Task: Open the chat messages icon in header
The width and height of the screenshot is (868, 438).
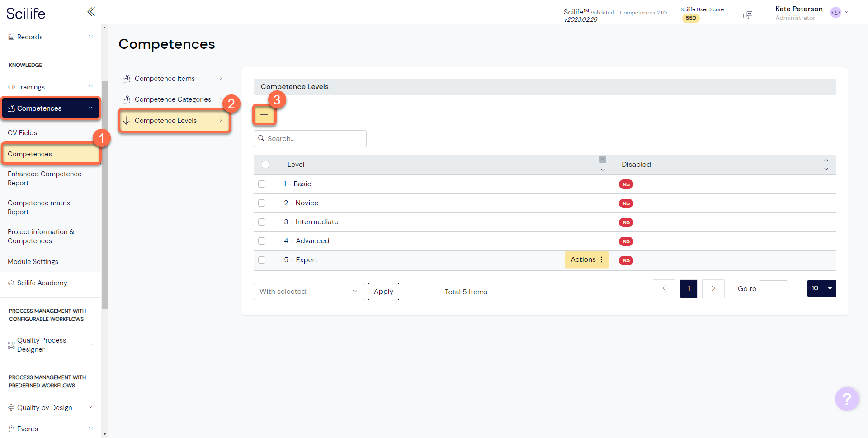Action: tap(748, 15)
